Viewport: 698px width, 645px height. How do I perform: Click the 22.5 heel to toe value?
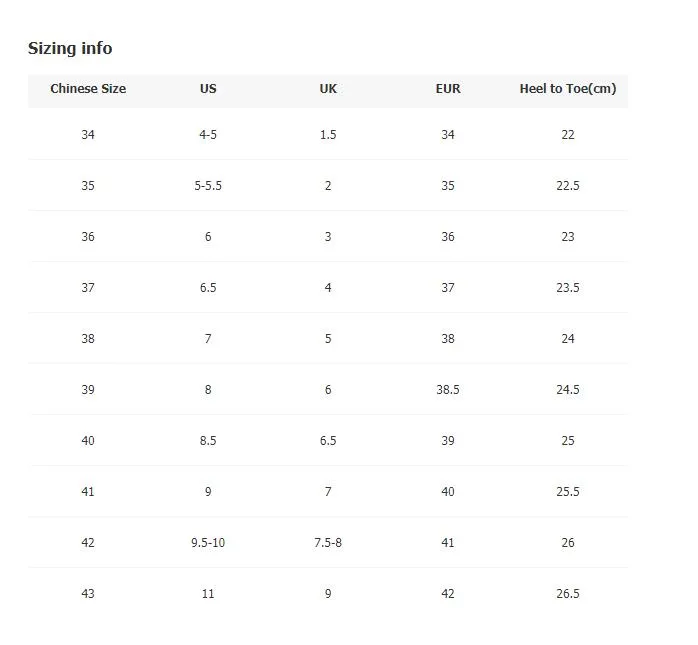pyautogui.click(x=568, y=186)
